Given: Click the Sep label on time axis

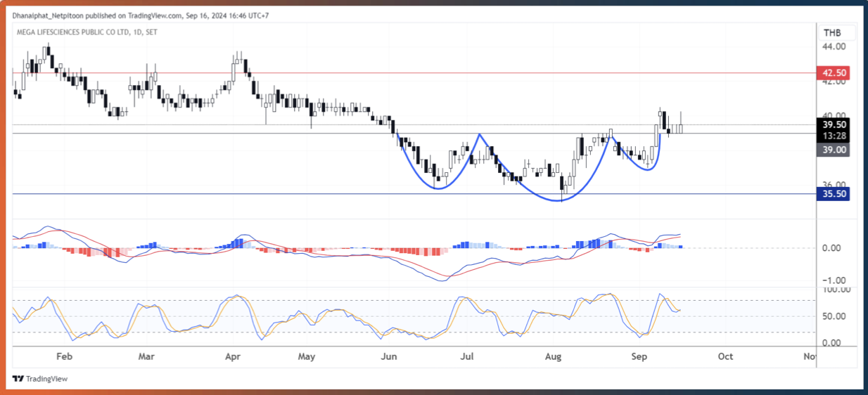Looking at the screenshot, I should [x=639, y=356].
